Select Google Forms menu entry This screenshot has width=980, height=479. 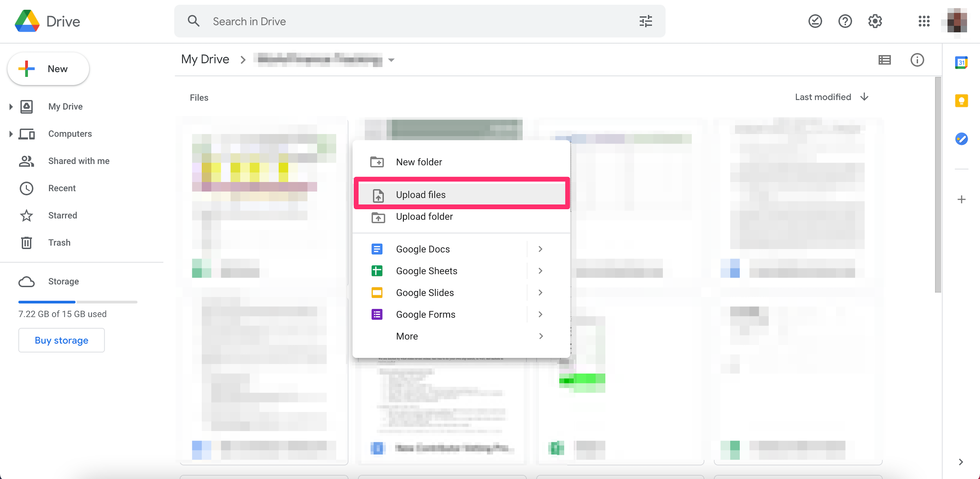pyautogui.click(x=461, y=314)
